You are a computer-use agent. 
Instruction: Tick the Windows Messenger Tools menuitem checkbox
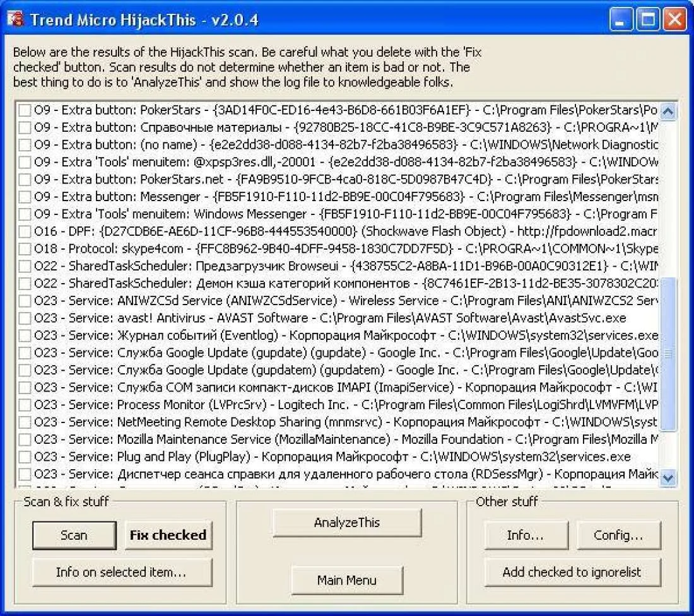click(25, 214)
